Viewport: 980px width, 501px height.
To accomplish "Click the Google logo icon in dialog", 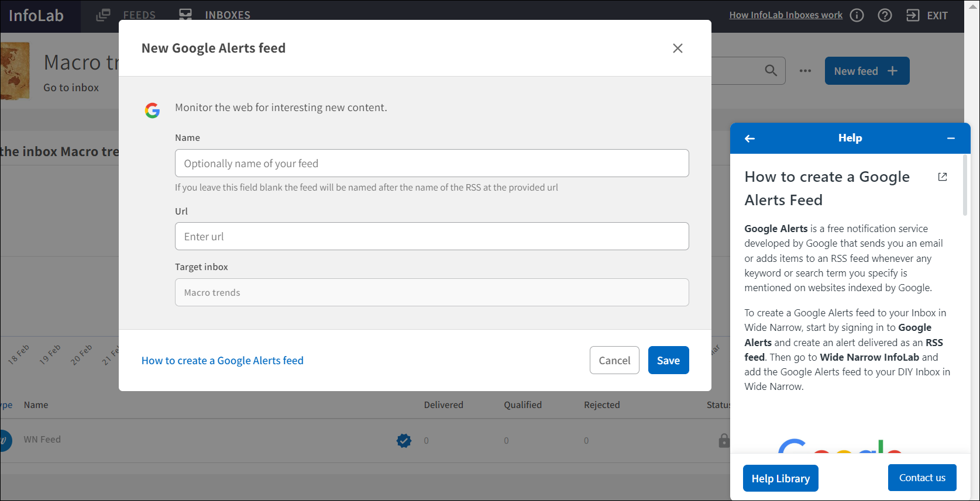I will [x=153, y=110].
